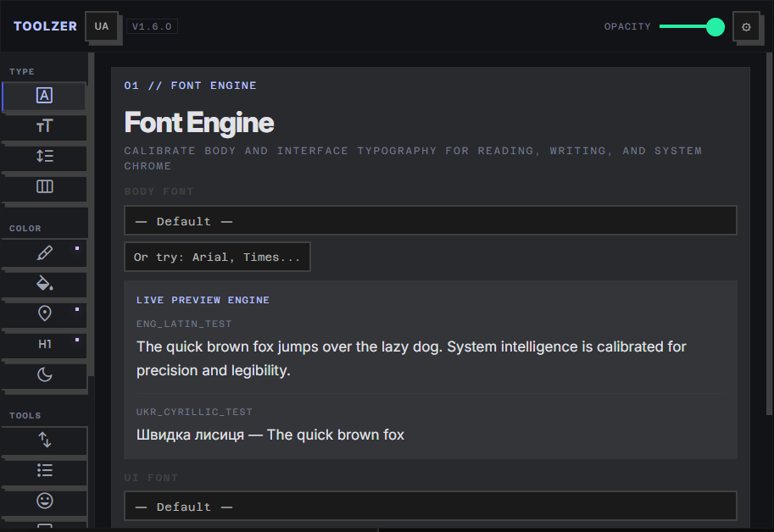Image resolution: width=774 pixels, height=532 pixels.
Task: Click the 'UKR_CYRILLIC_TEST' label
Action: (x=194, y=412)
